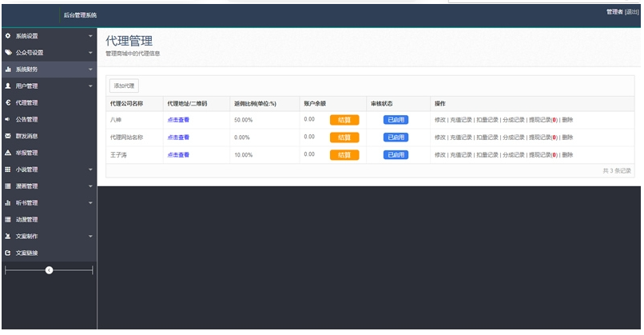This screenshot has width=644, height=335.
Task: Toggle the 已启用 status for 代理网站名称
Action: point(395,138)
